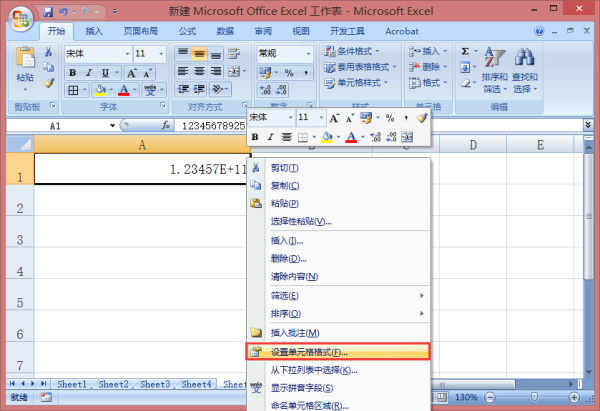
Task: Decrease decimal places in ribbon number group
Action: (281, 90)
